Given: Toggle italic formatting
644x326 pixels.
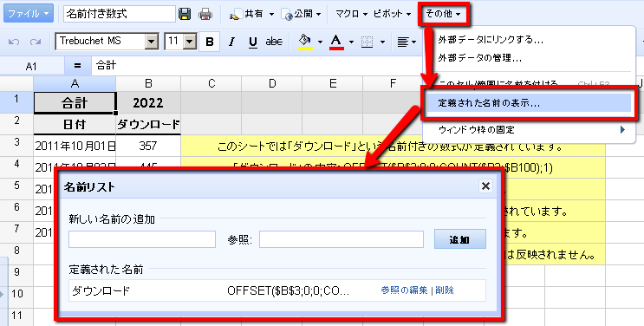Looking at the screenshot, I should pyautogui.click(x=231, y=42).
